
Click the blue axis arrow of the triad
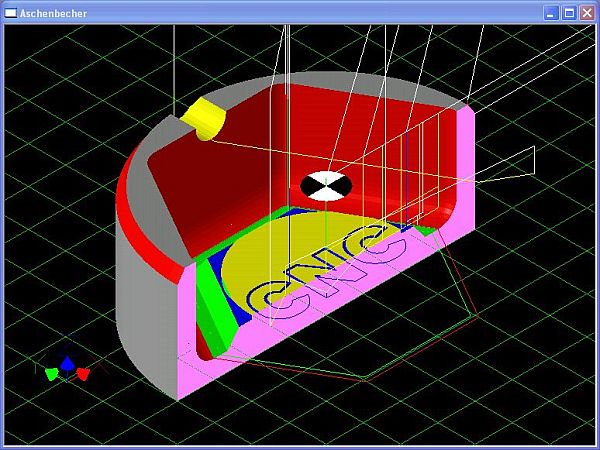[67, 363]
